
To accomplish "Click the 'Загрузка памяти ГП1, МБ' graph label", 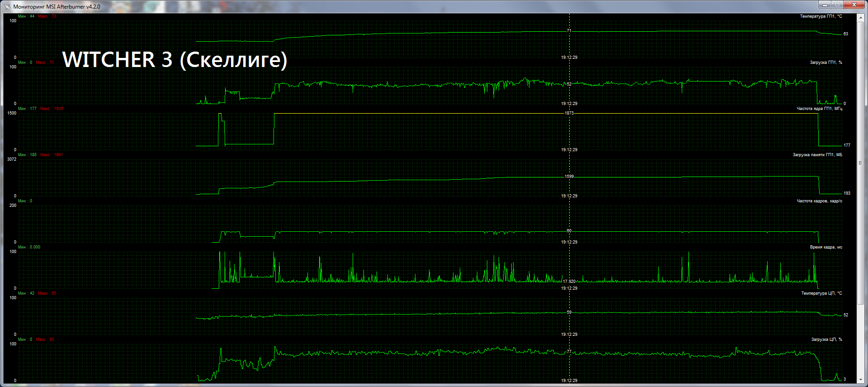I will point(817,155).
